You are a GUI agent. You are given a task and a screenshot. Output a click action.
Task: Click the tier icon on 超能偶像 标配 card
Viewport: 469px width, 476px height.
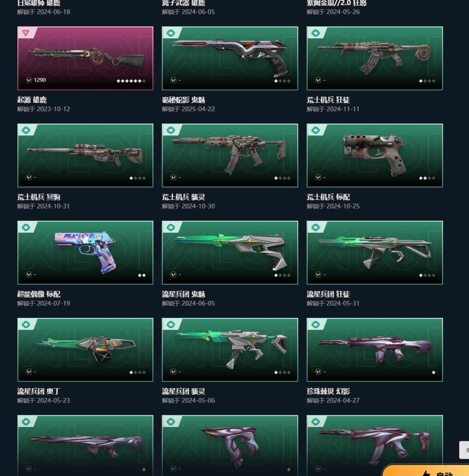click(26, 228)
